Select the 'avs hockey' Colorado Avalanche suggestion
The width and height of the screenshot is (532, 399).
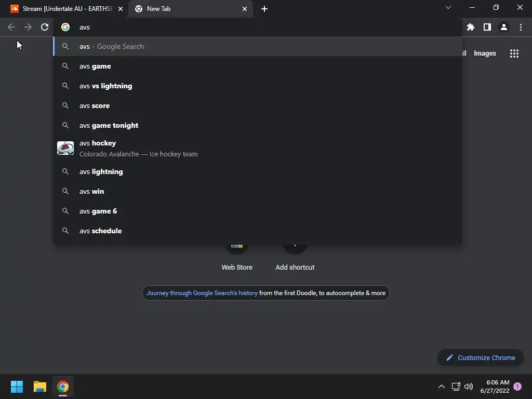(x=258, y=148)
